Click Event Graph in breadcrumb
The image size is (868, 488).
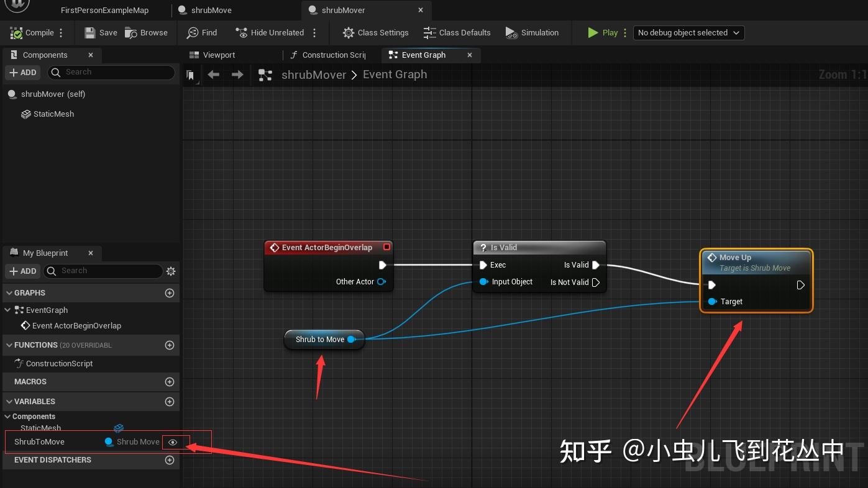click(395, 75)
